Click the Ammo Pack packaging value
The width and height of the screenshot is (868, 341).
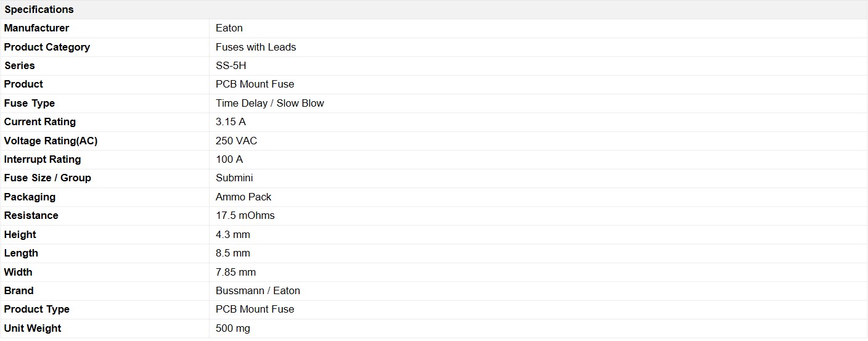click(244, 197)
